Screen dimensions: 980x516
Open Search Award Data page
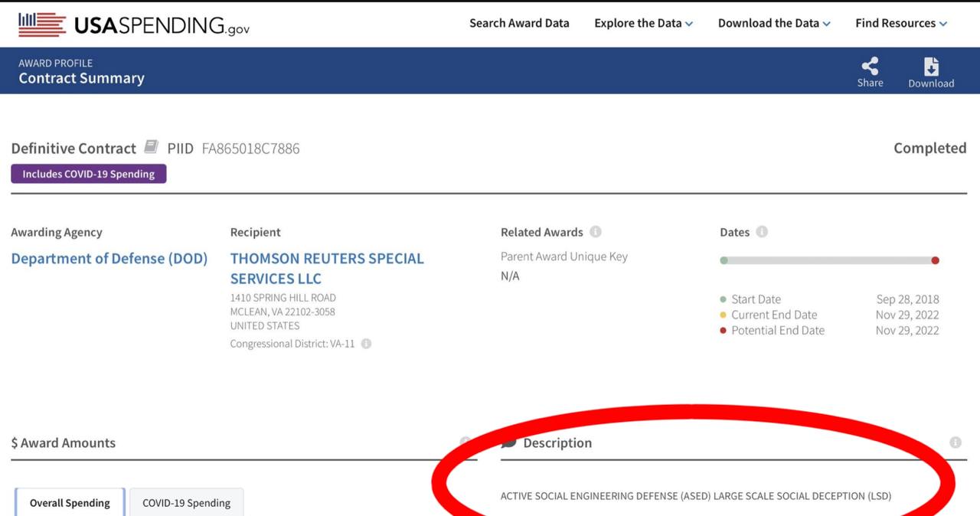519,23
